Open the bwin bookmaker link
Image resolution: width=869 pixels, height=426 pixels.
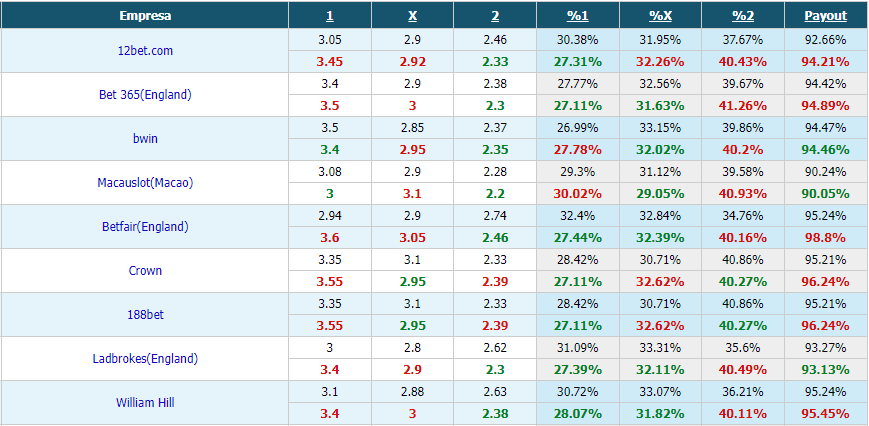pos(145,138)
